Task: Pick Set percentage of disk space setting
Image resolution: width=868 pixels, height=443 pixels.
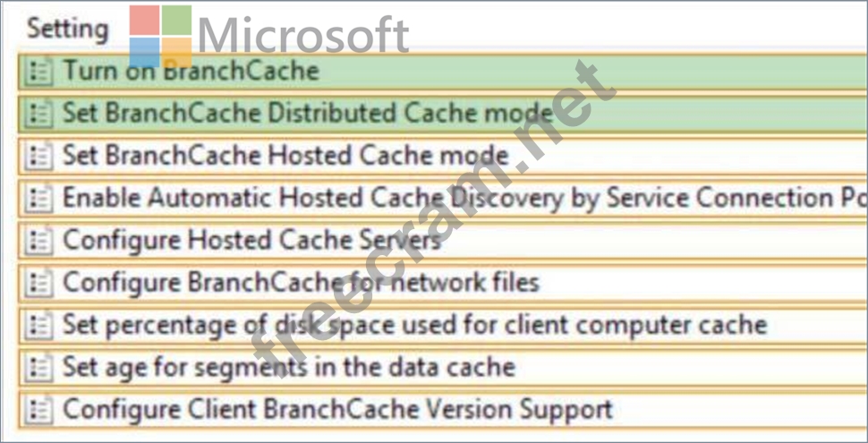Action: pyautogui.click(x=443, y=325)
